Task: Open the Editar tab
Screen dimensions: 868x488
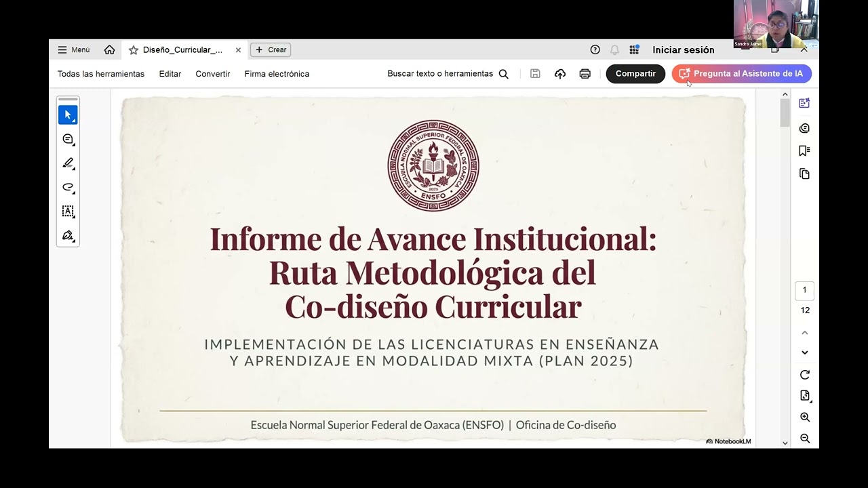Action: pyautogui.click(x=170, y=74)
